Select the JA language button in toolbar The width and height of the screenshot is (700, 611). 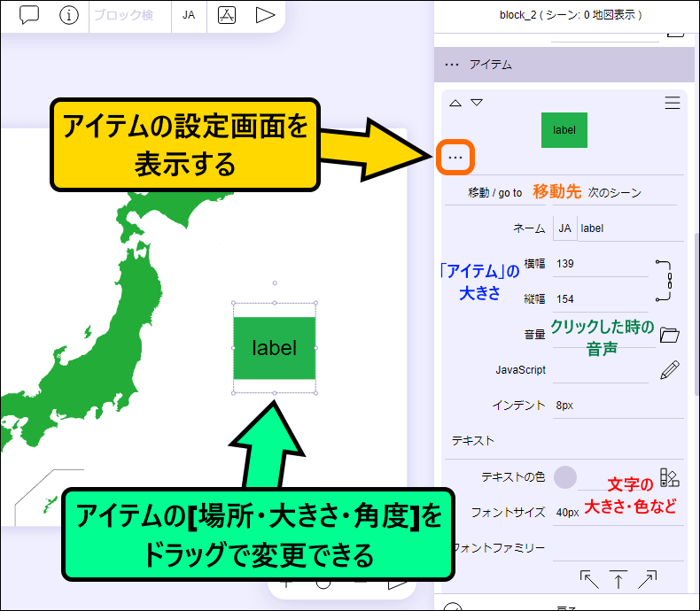click(189, 15)
